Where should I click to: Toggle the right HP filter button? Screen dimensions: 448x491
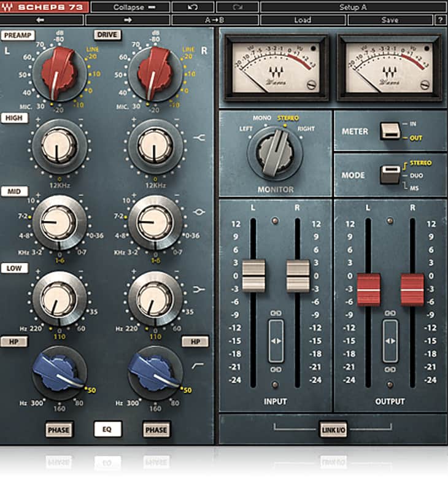coord(195,341)
